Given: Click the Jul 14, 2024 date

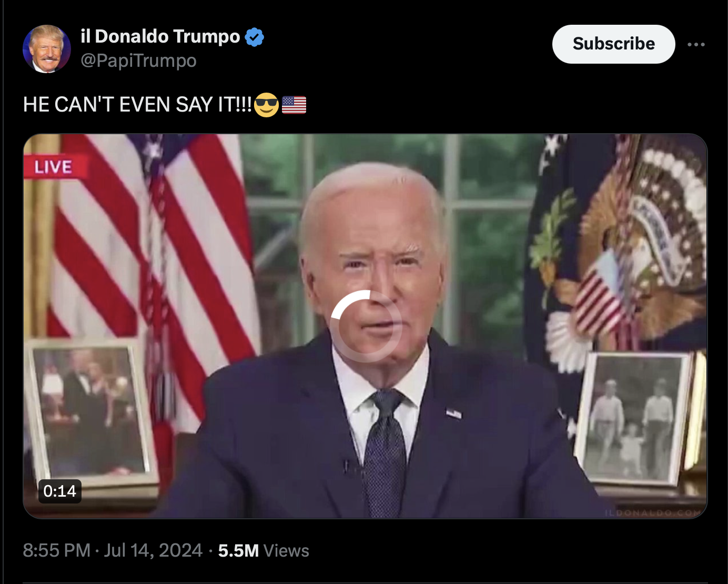Looking at the screenshot, I should (153, 550).
